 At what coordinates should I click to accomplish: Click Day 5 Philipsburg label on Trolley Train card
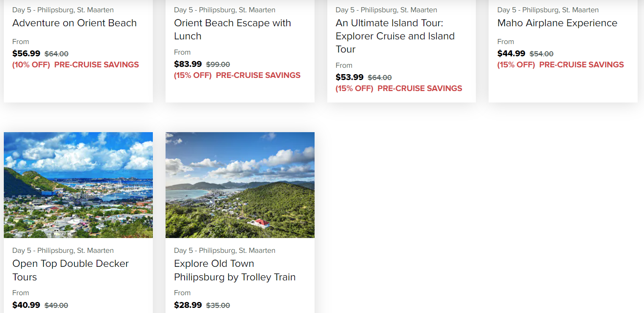225,250
